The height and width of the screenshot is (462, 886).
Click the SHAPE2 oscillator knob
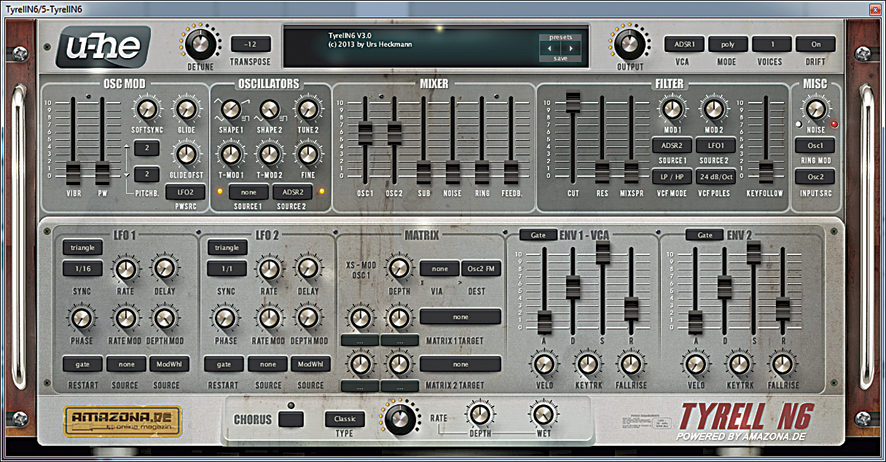270,110
